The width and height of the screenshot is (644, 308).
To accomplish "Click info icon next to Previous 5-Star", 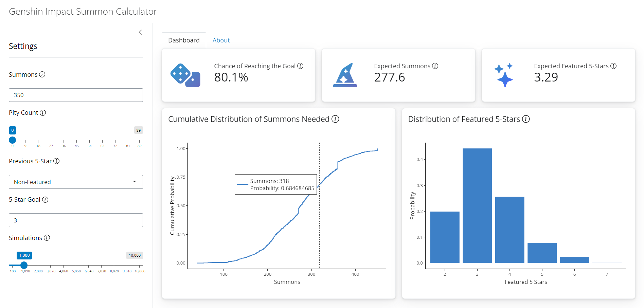I will pos(56,161).
